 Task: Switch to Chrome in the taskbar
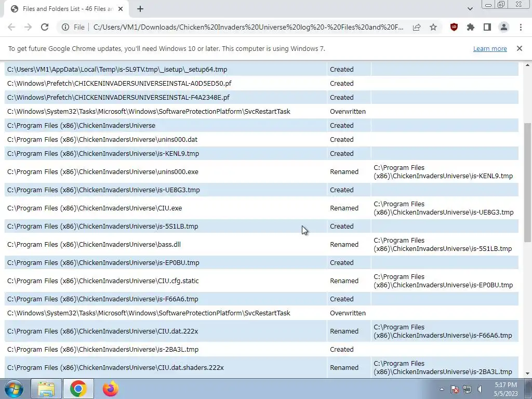(78, 389)
